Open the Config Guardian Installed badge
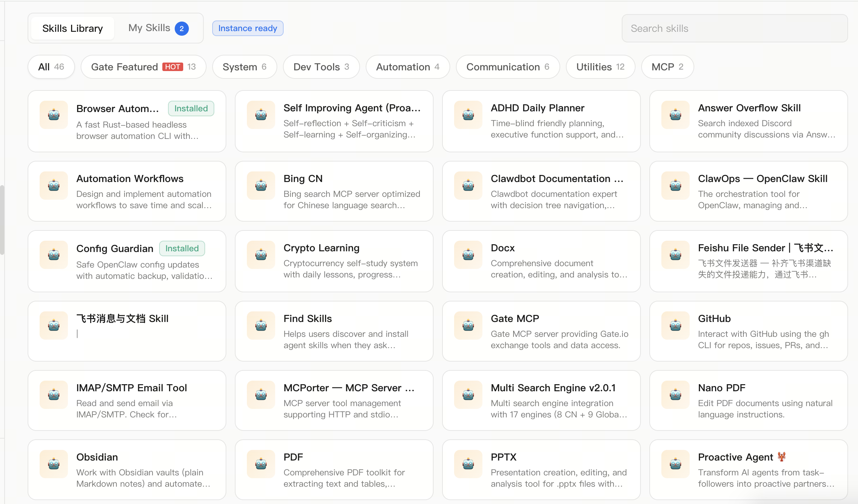 click(x=182, y=248)
